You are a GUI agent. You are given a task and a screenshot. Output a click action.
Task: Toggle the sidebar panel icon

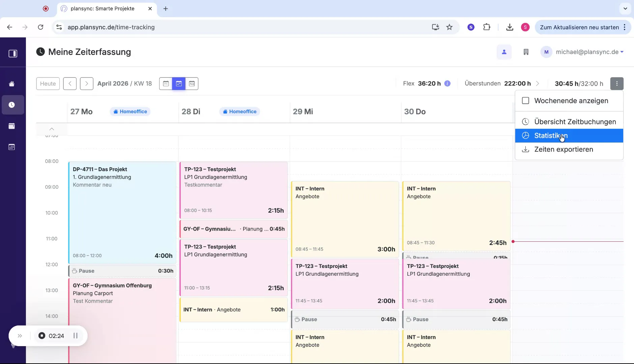tap(13, 54)
